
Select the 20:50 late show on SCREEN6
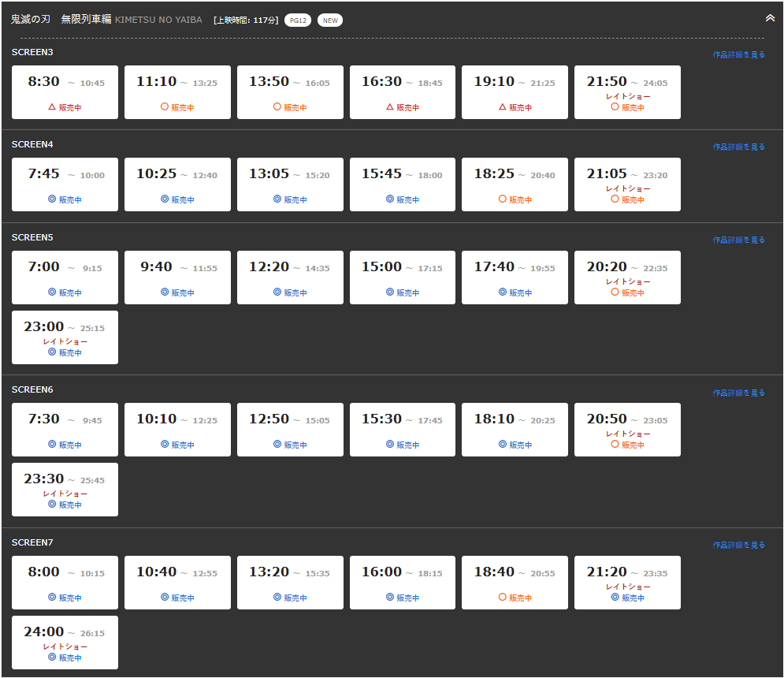coord(627,430)
